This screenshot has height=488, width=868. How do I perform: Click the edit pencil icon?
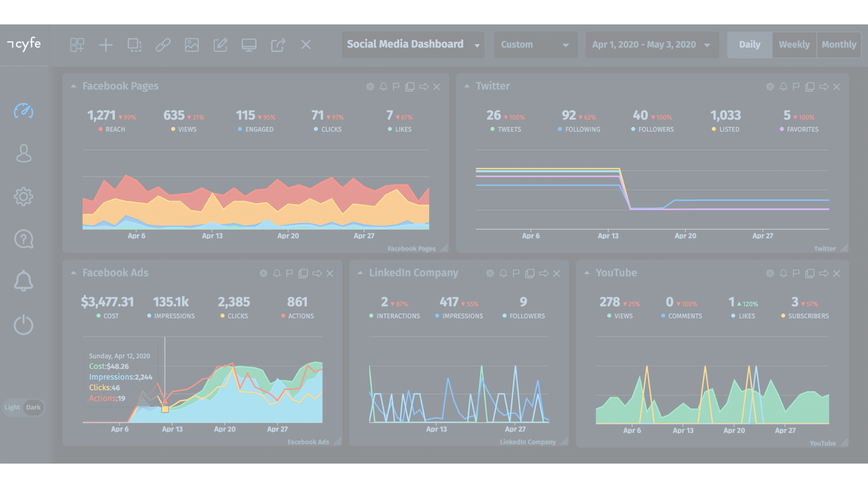pyautogui.click(x=220, y=45)
